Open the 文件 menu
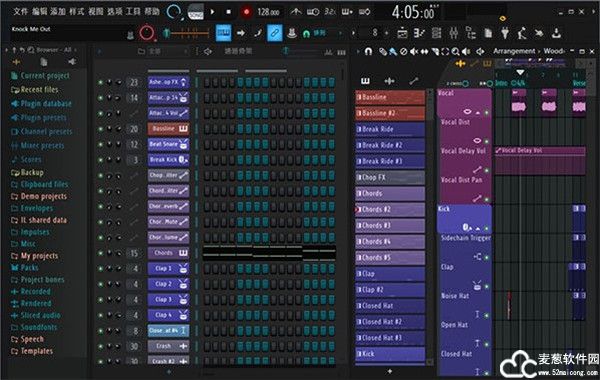The height and width of the screenshot is (380, 600). 20,11
